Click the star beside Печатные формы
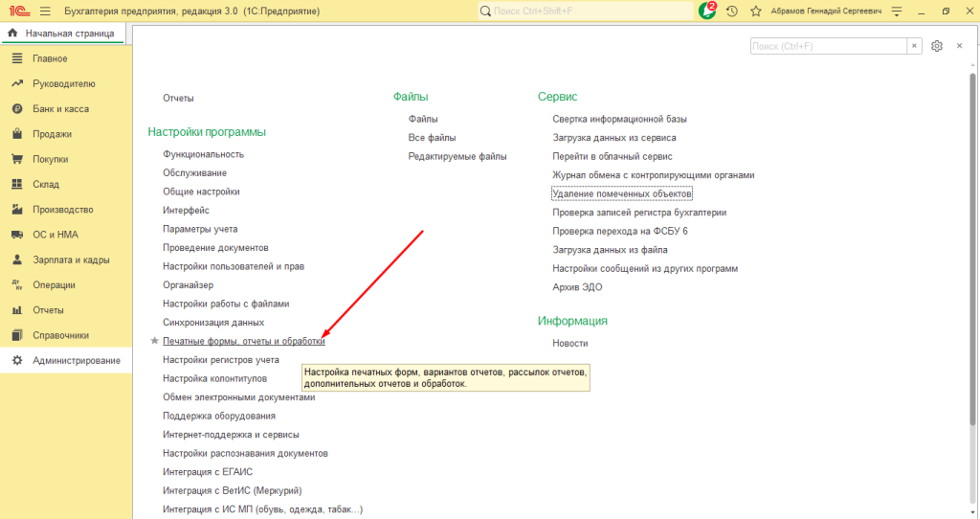The width and height of the screenshot is (980, 519). pyautogui.click(x=154, y=341)
